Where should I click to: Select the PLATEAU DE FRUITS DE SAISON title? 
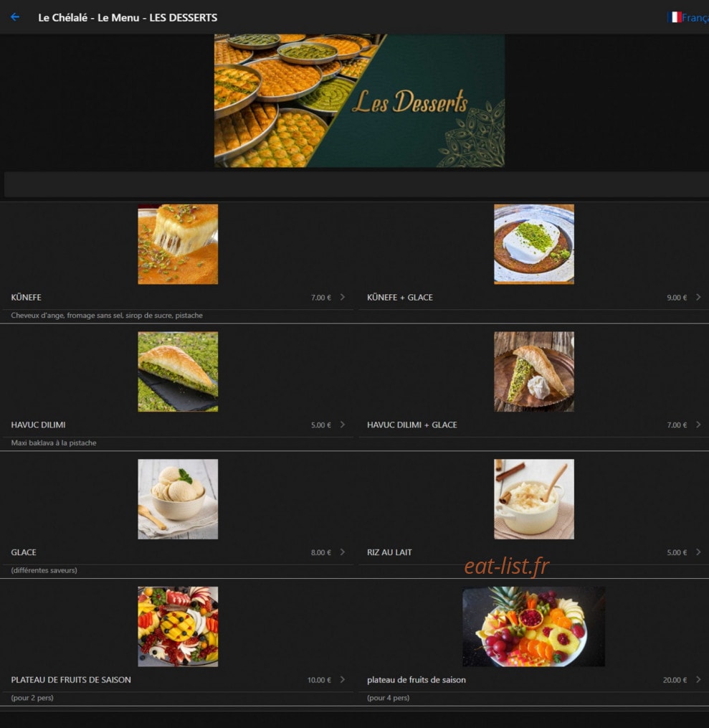tap(71, 680)
